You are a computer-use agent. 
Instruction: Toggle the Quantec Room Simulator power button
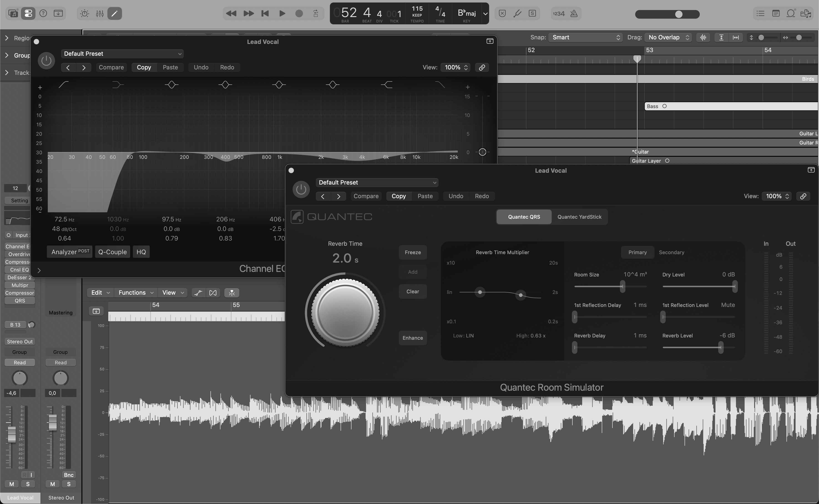[301, 189]
